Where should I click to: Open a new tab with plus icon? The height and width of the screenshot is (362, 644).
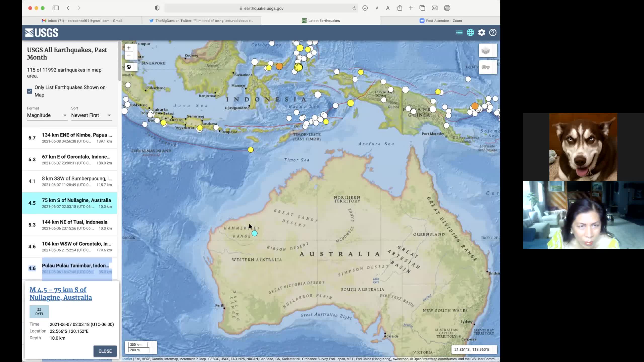point(411,8)
